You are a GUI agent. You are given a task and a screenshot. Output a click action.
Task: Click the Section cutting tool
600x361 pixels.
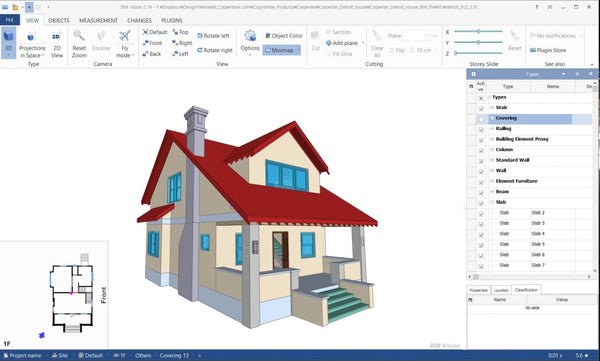coord(338,32)
